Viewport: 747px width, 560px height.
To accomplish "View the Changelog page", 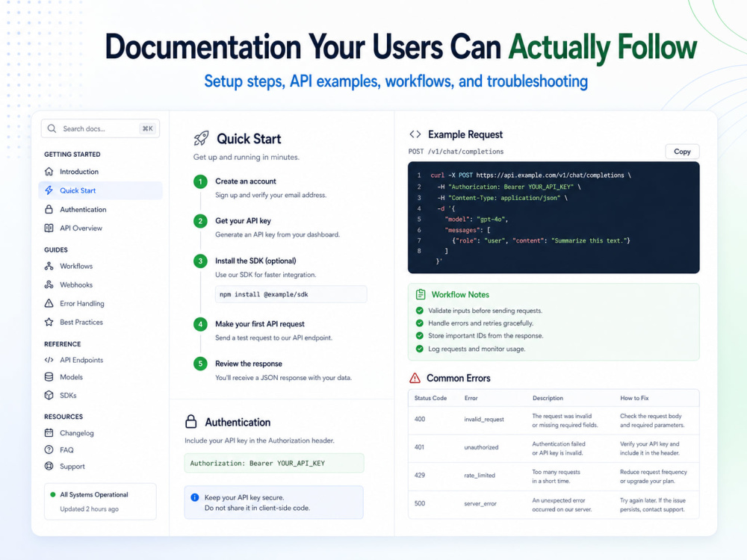I will click(77, 433).
